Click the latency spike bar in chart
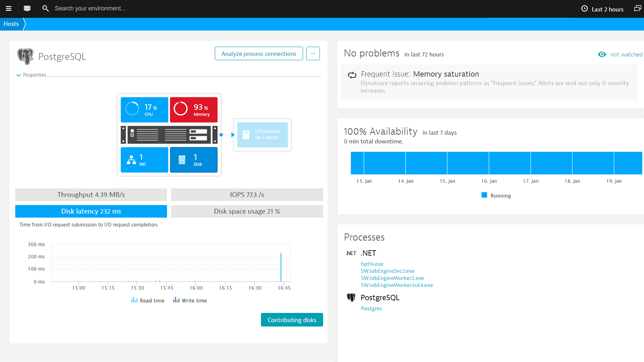 pos(281,267)
